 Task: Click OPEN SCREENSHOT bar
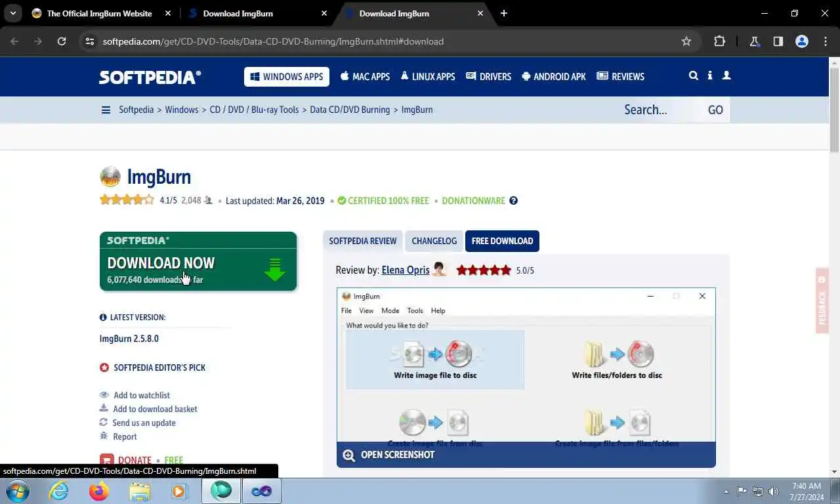coord(526,455)
